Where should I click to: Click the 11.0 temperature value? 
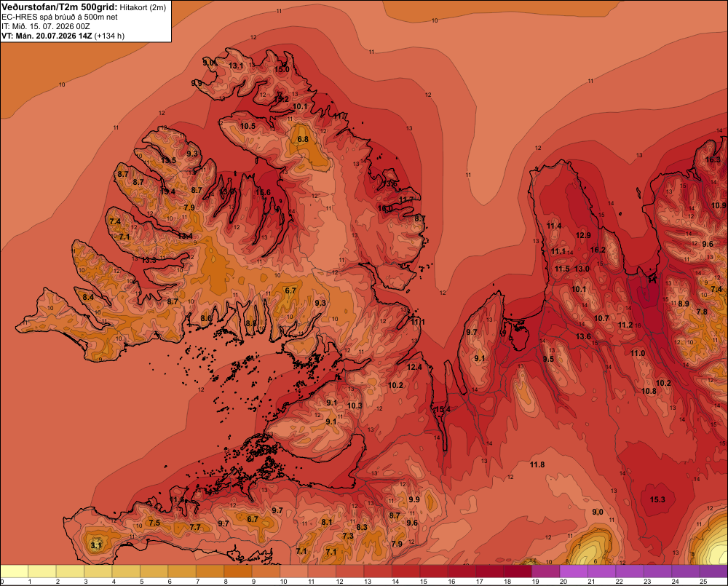coord(638,353)
